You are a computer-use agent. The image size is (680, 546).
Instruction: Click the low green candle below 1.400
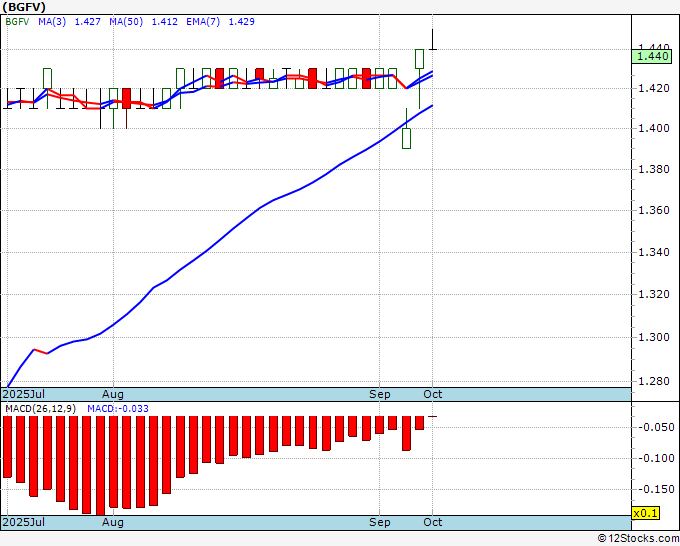(406, 138)
